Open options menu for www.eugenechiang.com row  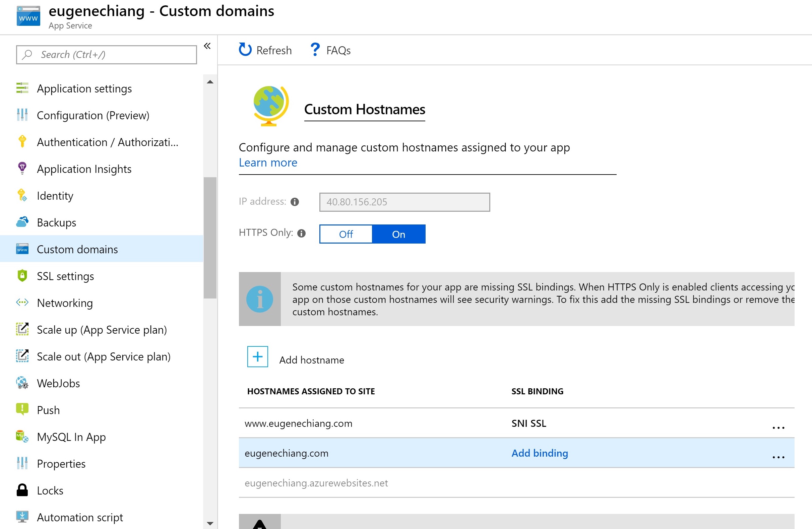click(x=778, y=427)
